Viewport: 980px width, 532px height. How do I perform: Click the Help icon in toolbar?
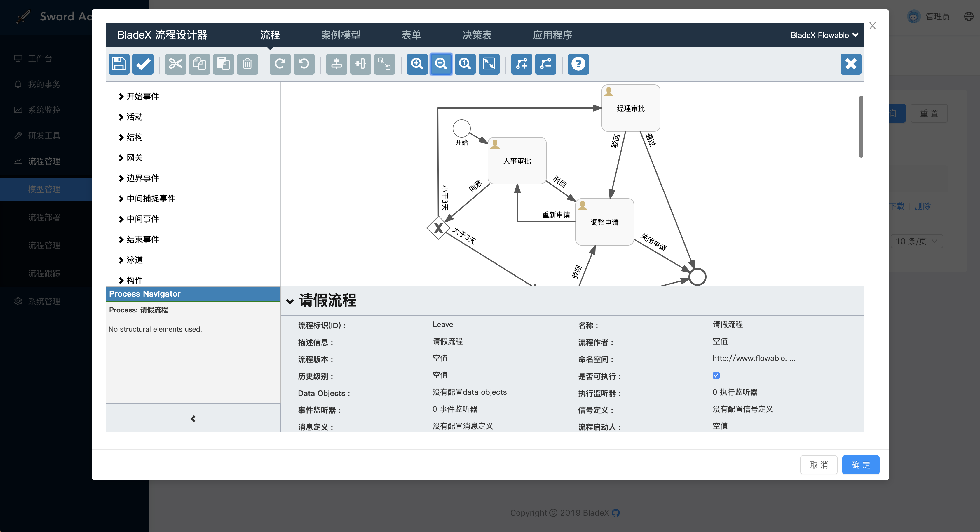coord(577,64)
